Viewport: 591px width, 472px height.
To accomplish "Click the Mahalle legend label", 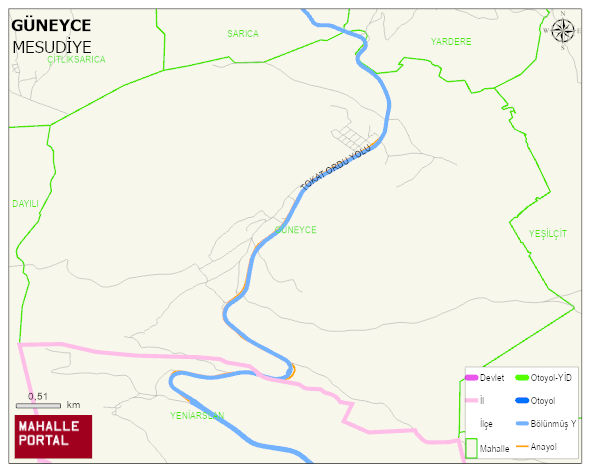I will 495,449.
